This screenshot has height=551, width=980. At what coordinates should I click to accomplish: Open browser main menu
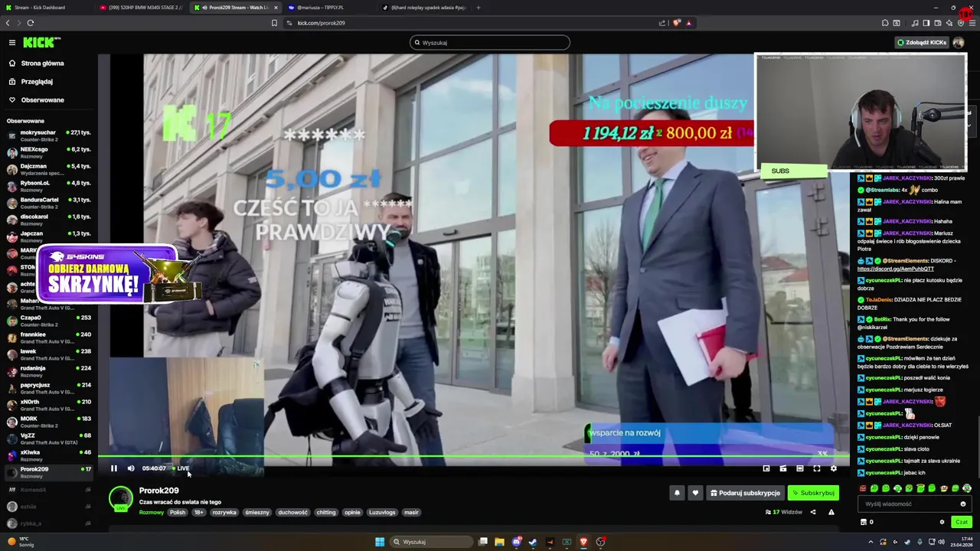[972, 23]
